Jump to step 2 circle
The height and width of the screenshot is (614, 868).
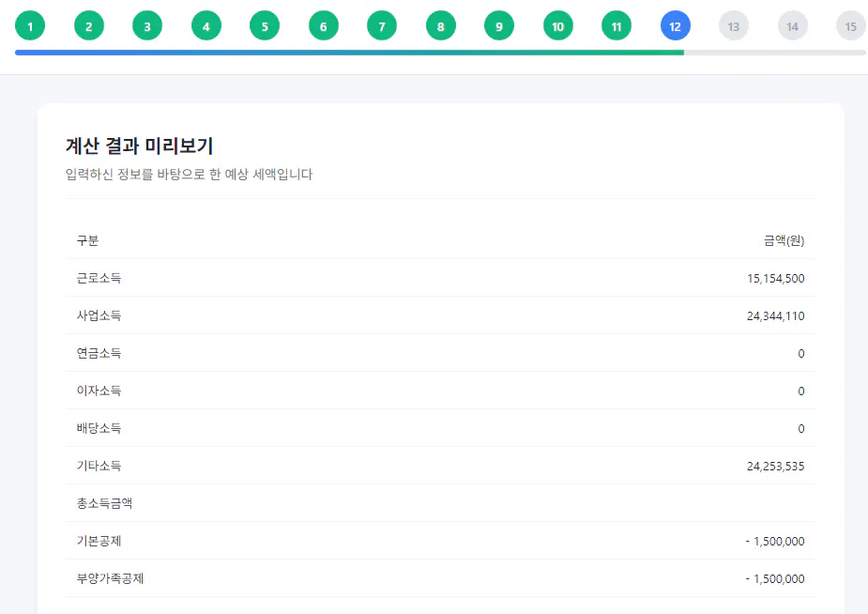click(88, 26)
